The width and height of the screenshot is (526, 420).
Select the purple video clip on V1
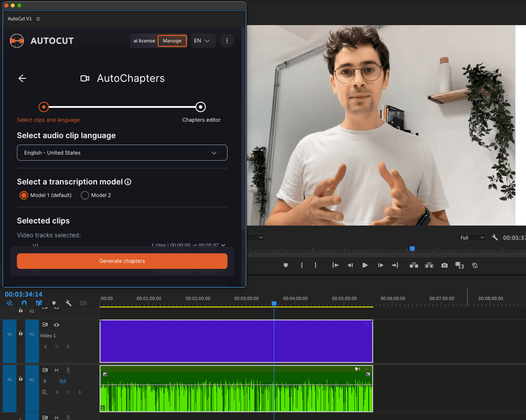pyautogui.click(x=236, y=341)
